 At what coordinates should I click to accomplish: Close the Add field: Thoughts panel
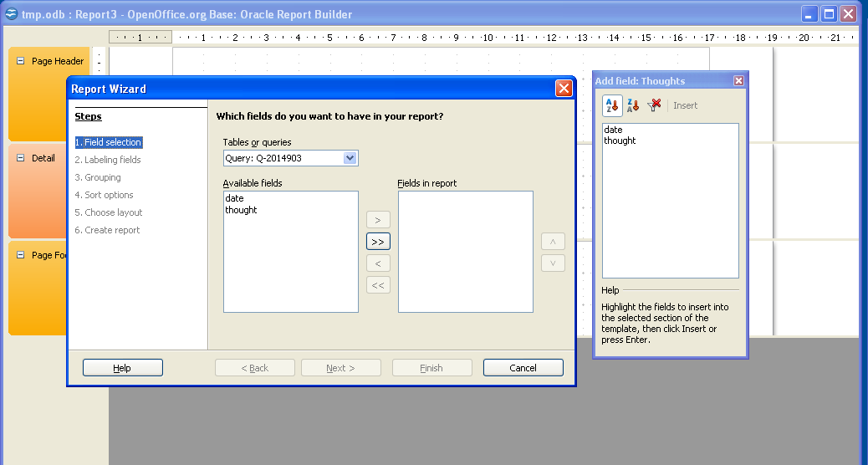738,81
